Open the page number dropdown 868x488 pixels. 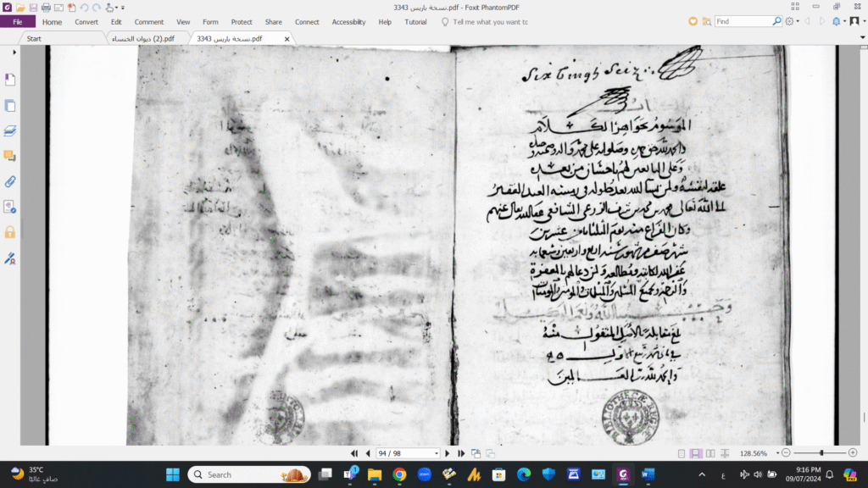(437, 453)
